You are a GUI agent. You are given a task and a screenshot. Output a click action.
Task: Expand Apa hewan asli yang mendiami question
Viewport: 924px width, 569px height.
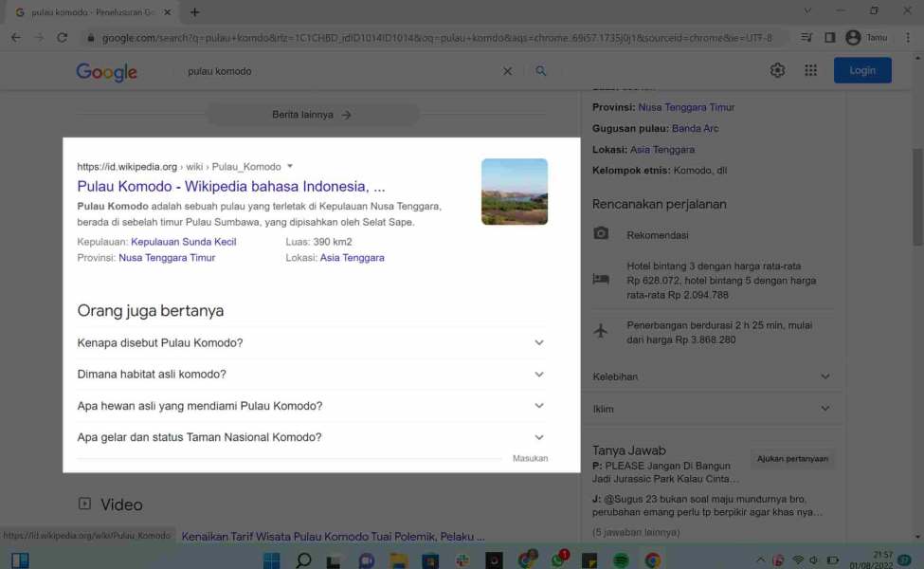[x=311, y=406]
